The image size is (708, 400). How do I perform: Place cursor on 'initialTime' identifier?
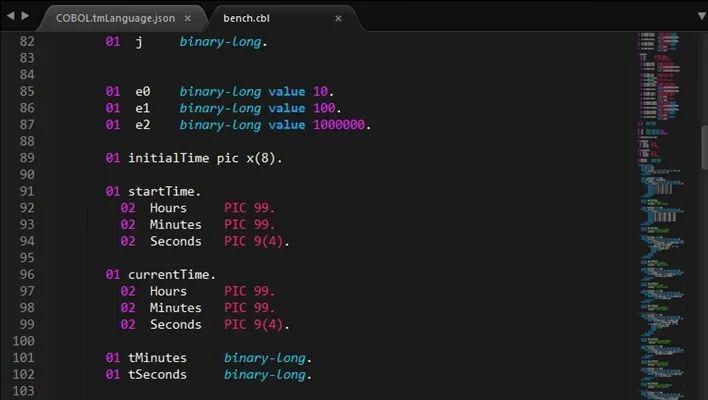click(168, 158)
